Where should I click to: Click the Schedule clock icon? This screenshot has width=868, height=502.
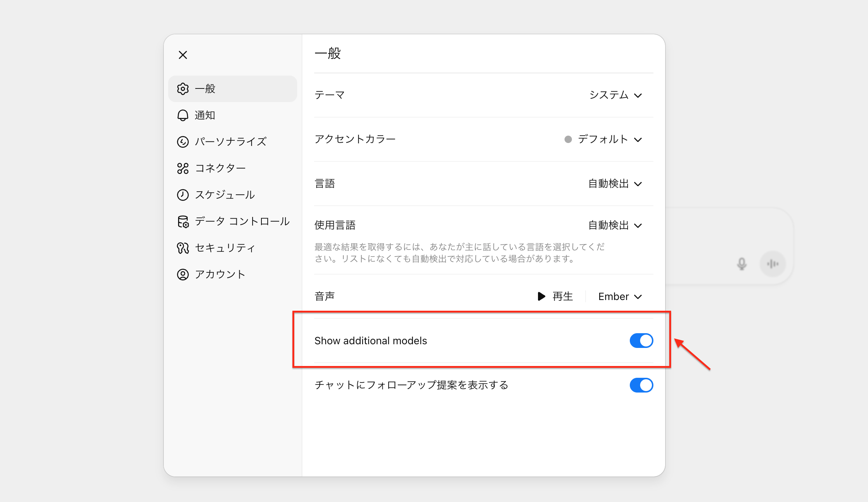[183, 195]
